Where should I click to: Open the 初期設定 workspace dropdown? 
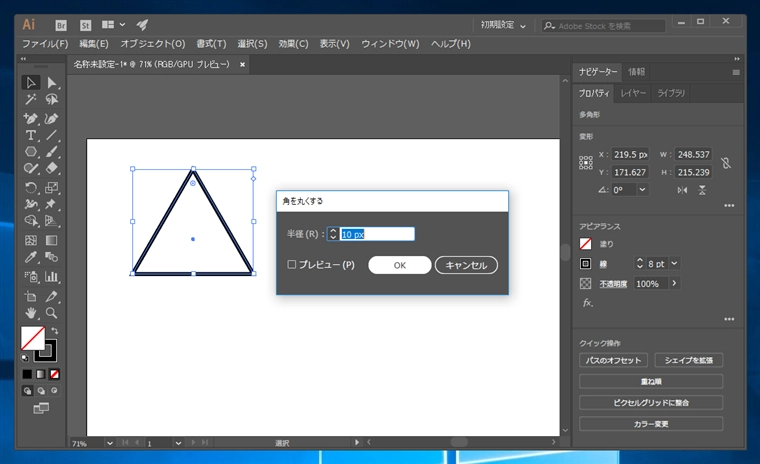503,25
